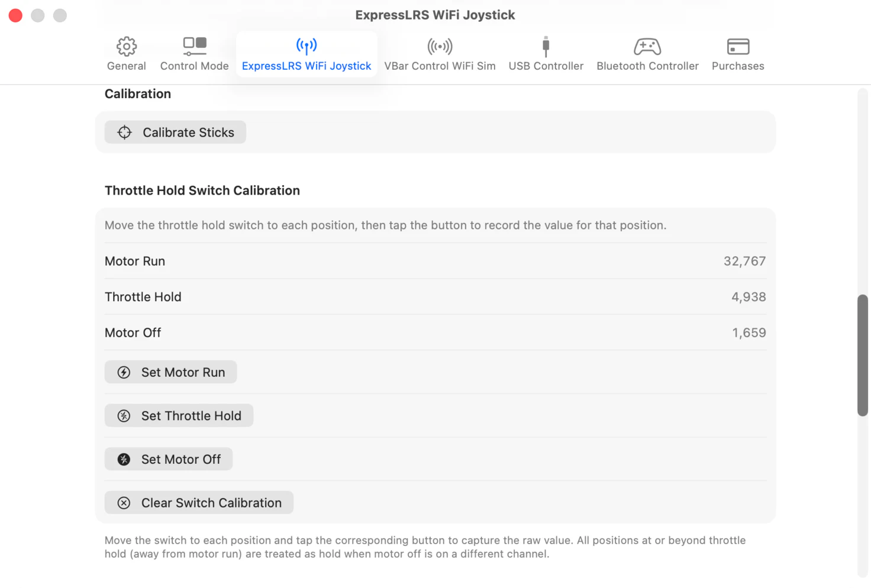This screenshot has height=588, width=871.
Task: Click the X icon on Clear Switch Calibration
Action: (x=124, y=503)
